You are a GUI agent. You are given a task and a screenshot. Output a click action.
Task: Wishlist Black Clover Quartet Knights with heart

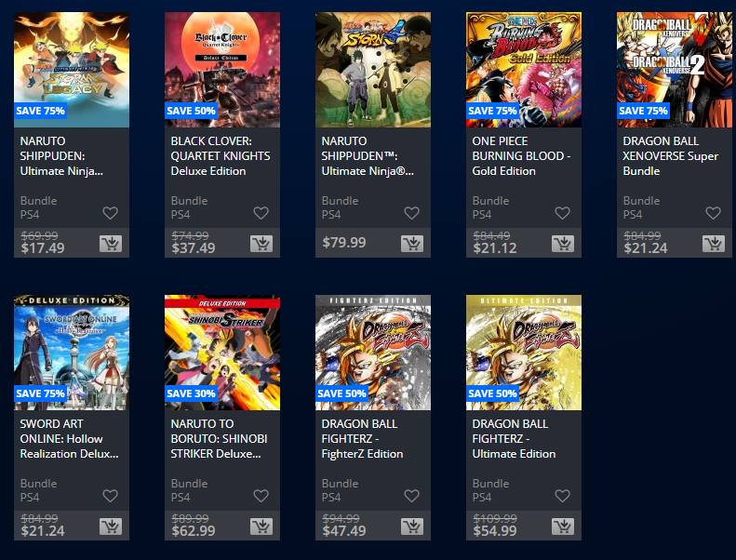(261, 213)
